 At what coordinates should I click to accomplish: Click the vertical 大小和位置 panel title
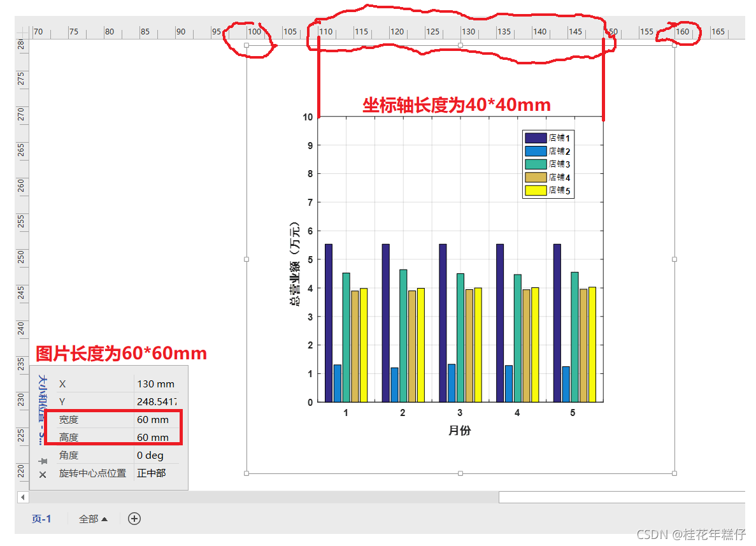pos(43,410)
